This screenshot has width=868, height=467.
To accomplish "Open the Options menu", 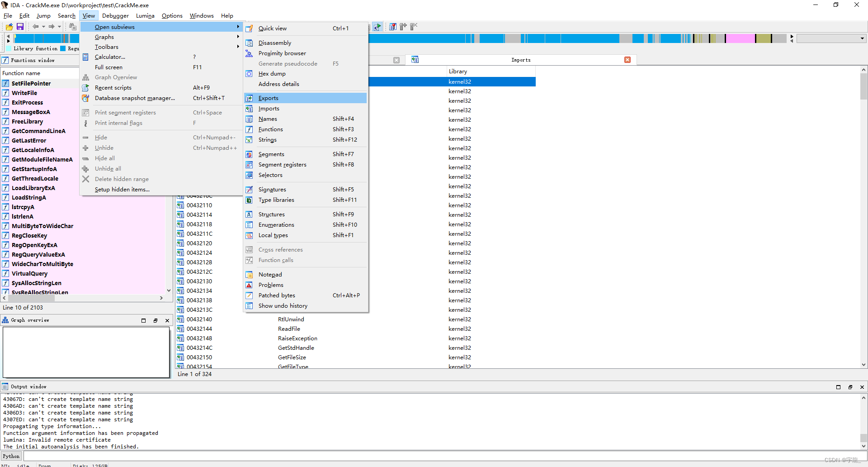I will 172,16.
